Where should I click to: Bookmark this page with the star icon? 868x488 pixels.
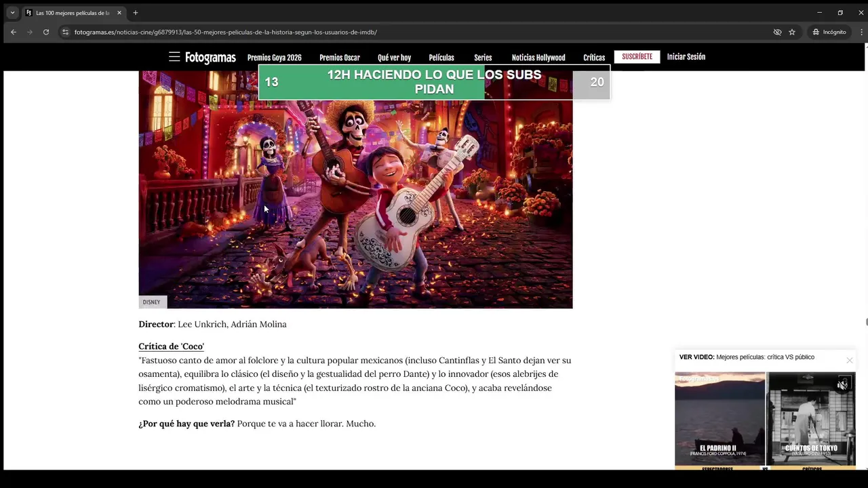pos(792,32)
